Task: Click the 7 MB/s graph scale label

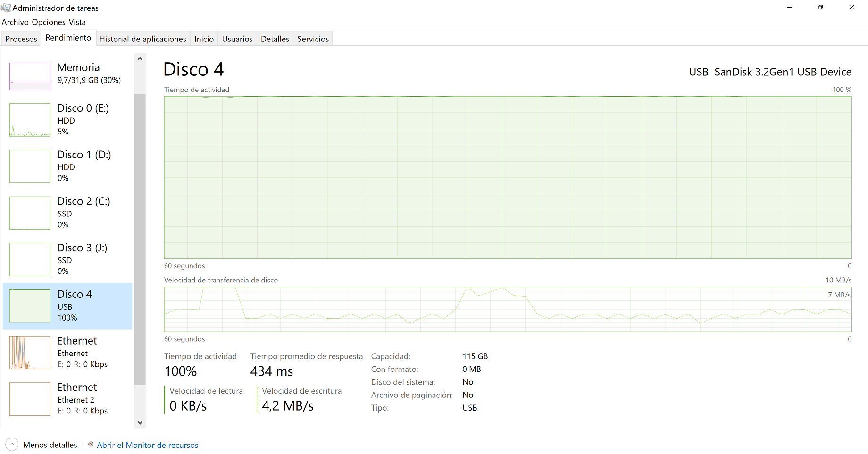Action: tap(839, 295)
